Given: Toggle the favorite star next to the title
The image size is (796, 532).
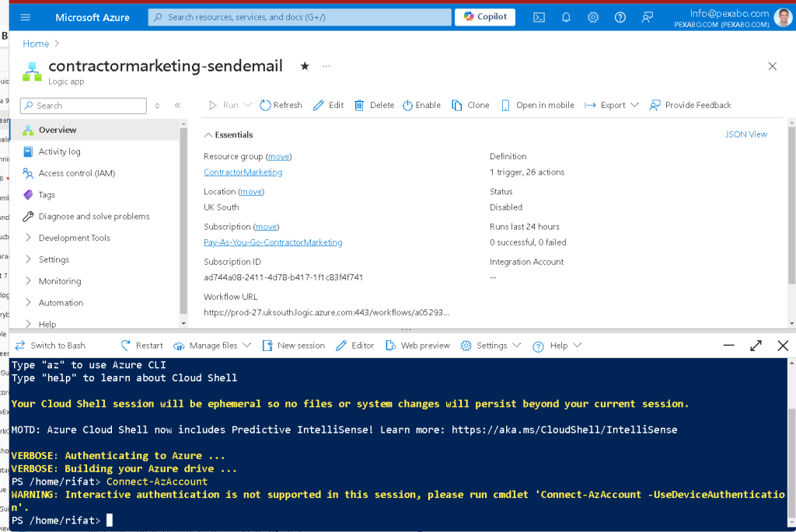Looking at the screenshot, I should [305, 66].
